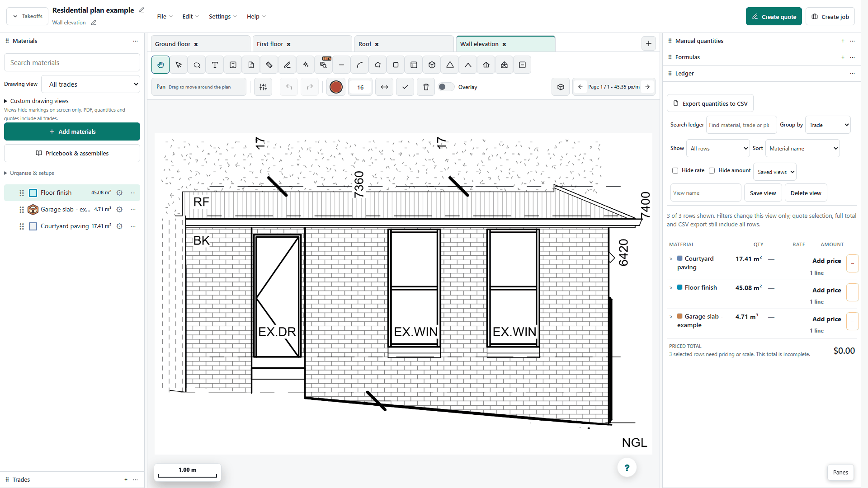
Task: Open the Settings menu
Action: 222,17
